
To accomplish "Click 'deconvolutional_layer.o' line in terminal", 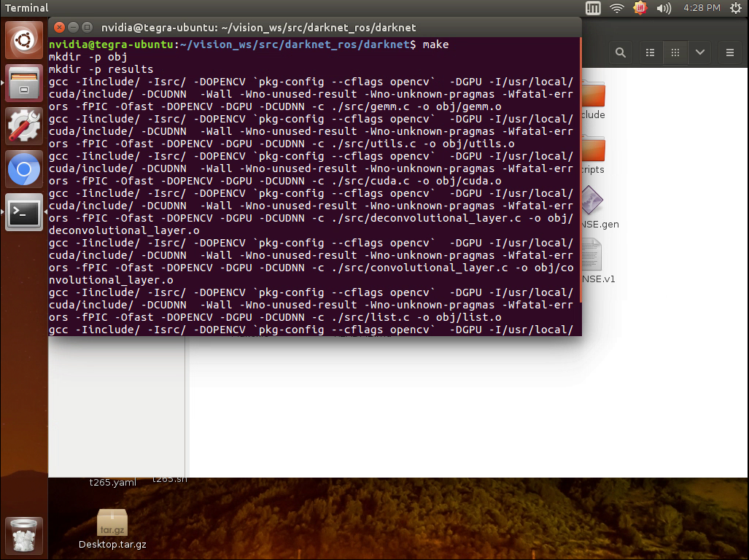I will 124,230.
